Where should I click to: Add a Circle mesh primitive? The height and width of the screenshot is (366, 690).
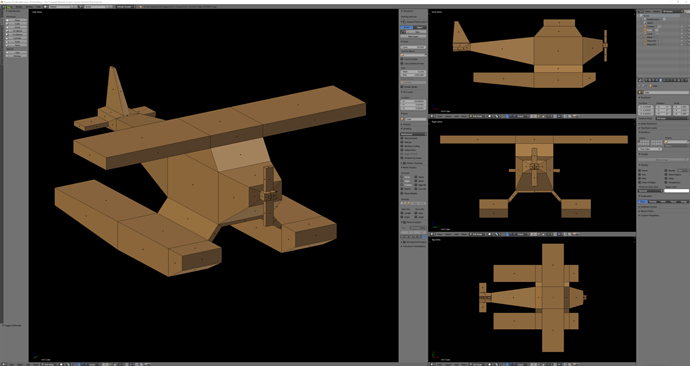pos(16,27)
